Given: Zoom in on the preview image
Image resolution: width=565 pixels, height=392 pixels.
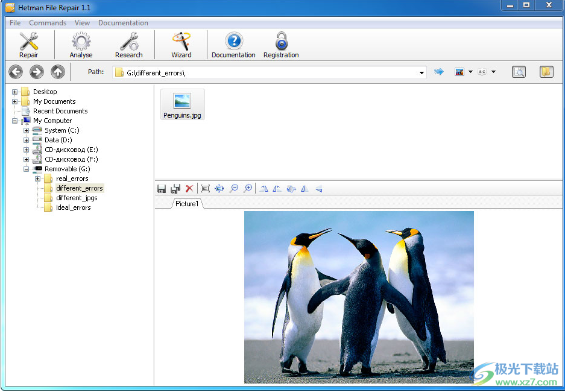Looking at the screenshot, I should [x=248, y=188].
